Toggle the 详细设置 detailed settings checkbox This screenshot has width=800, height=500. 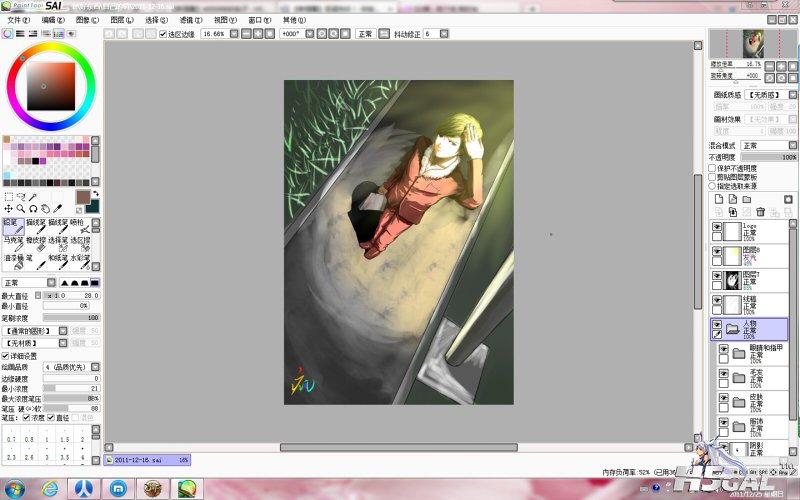[5, 356]
